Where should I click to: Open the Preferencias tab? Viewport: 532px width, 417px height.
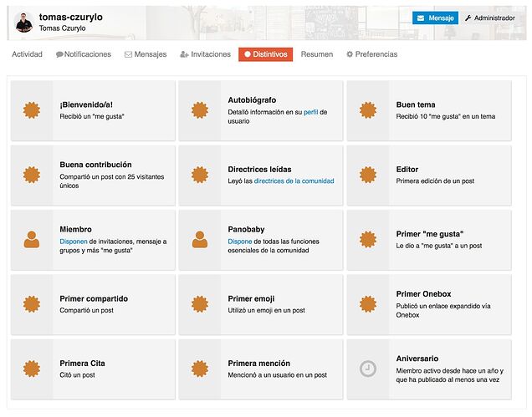point(371,54)
